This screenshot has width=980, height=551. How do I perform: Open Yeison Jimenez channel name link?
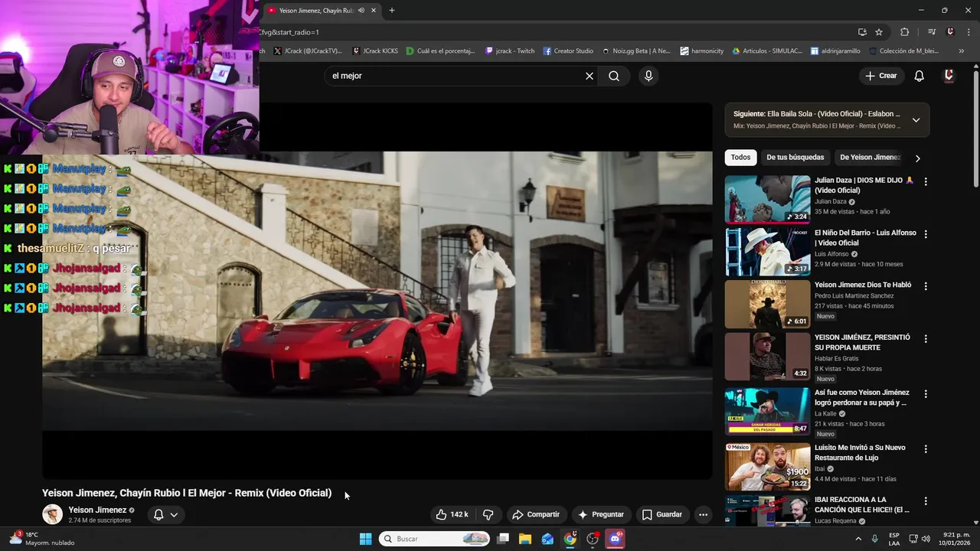click(x=97, y=510)
